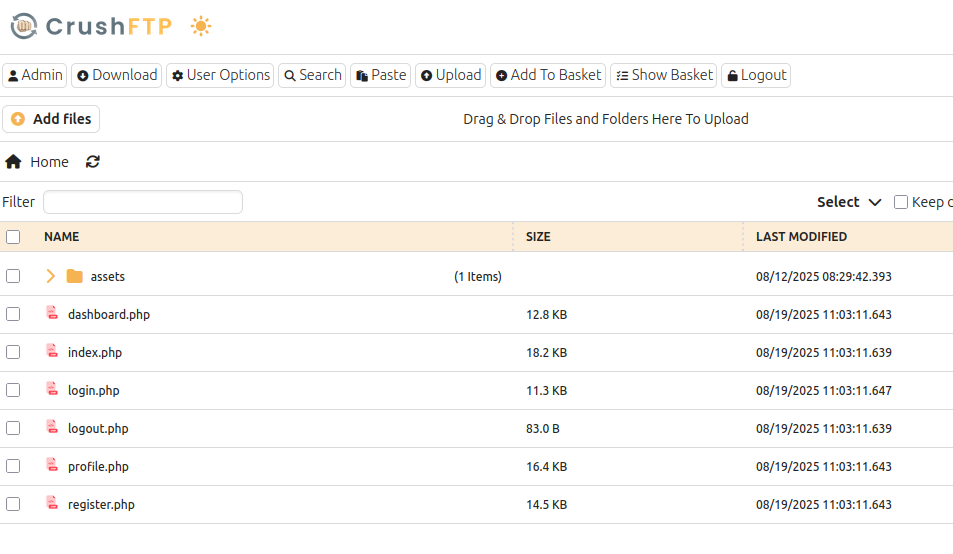953x554 pixels.
Task: Click the logout.php file icon
Action: click(x=52, y=428)
